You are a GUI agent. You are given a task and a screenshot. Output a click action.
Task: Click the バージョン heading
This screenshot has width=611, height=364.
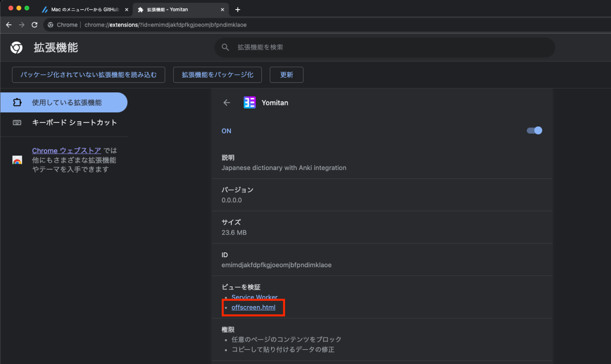coord(237,190)
